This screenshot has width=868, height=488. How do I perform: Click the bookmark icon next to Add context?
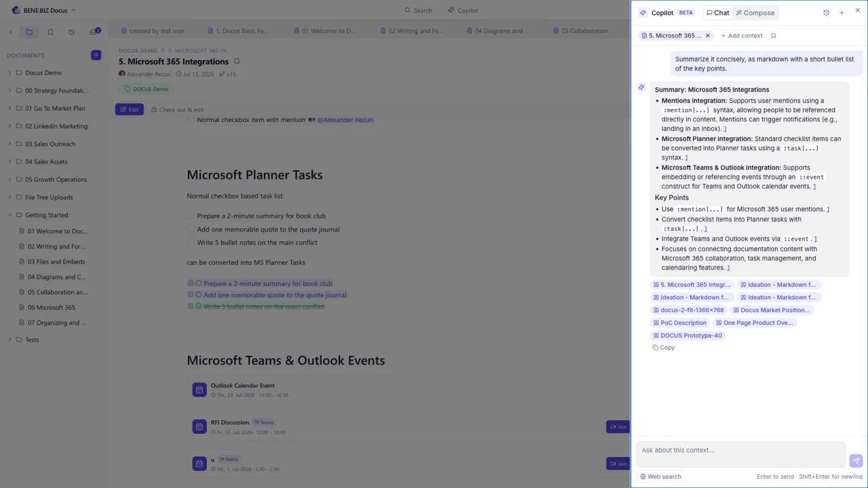tap(774, 36)
